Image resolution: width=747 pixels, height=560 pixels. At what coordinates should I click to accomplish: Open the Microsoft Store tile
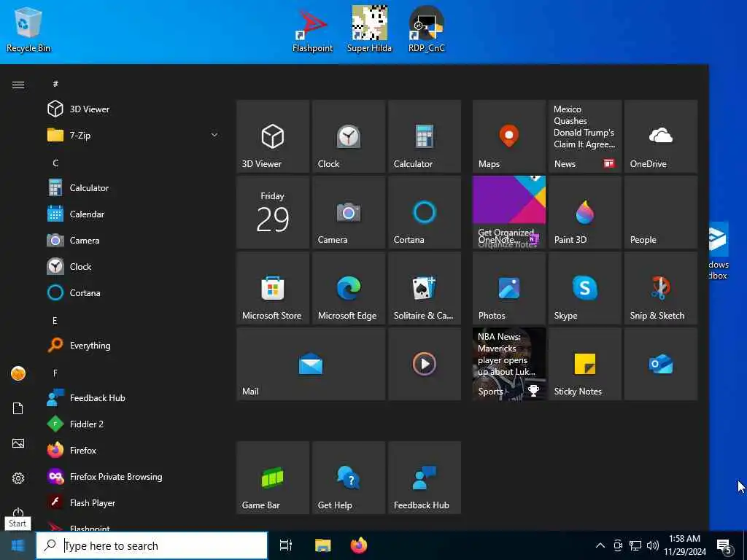point(273,288)
